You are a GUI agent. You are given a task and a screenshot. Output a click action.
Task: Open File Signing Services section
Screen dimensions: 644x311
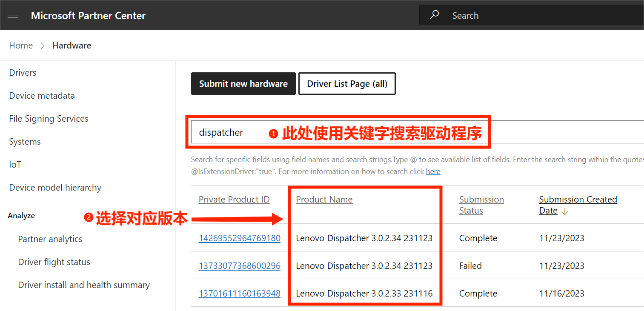49,119
